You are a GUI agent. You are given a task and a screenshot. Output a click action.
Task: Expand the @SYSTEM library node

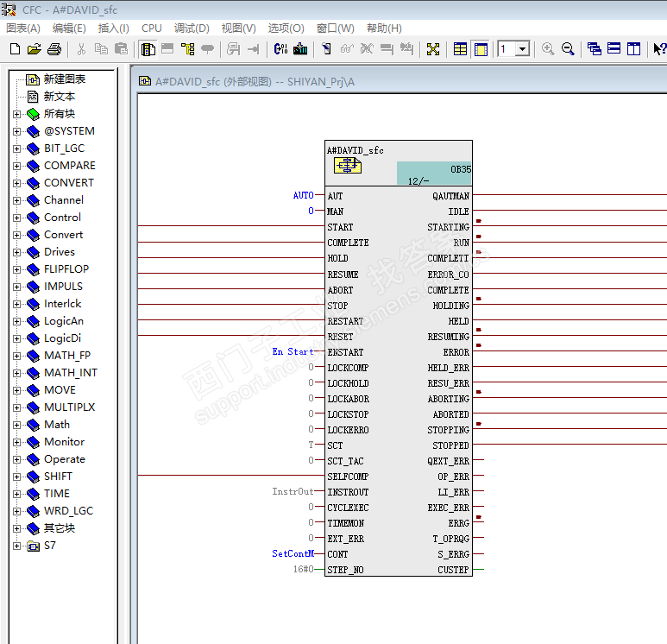pyautogui.click(x=17, y=131)
